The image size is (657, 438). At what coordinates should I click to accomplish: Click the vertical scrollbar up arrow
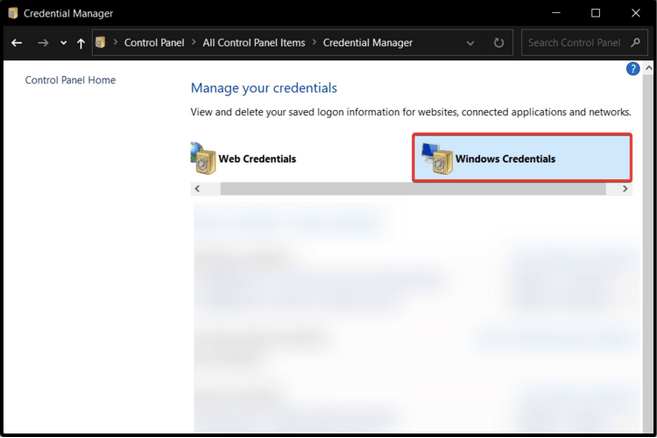pyautogui.click(x=649, y=67)
